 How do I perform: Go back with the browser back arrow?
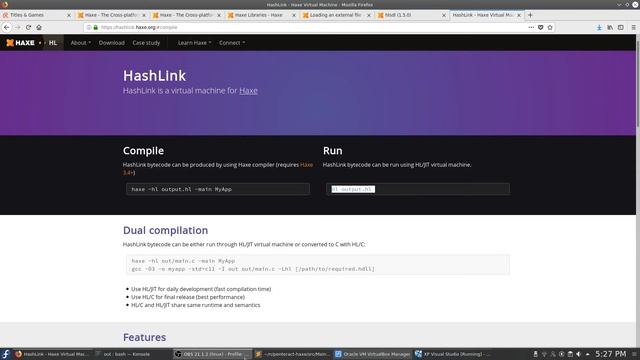7,27
